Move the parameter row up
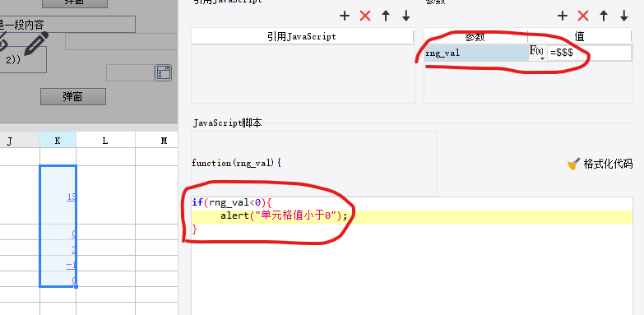Image resolution: width=644 pixels, height=315 pixels. [604, 16]
